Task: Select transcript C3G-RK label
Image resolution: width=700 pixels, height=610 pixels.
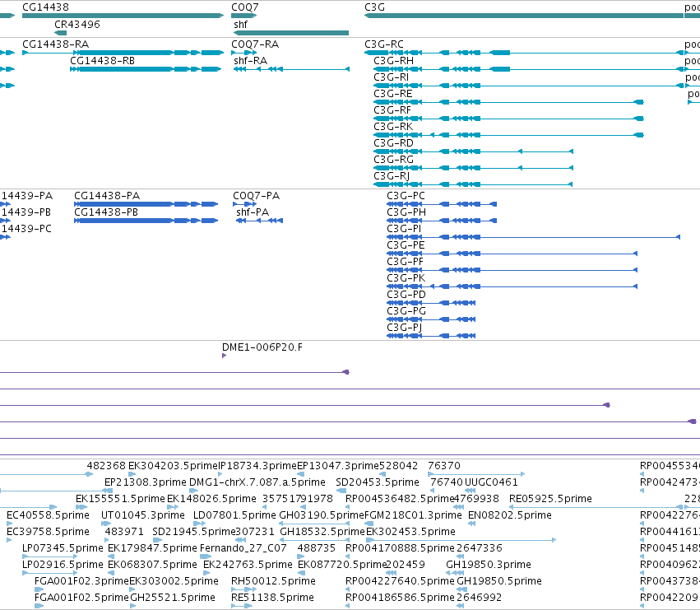Action: point(393,127)
